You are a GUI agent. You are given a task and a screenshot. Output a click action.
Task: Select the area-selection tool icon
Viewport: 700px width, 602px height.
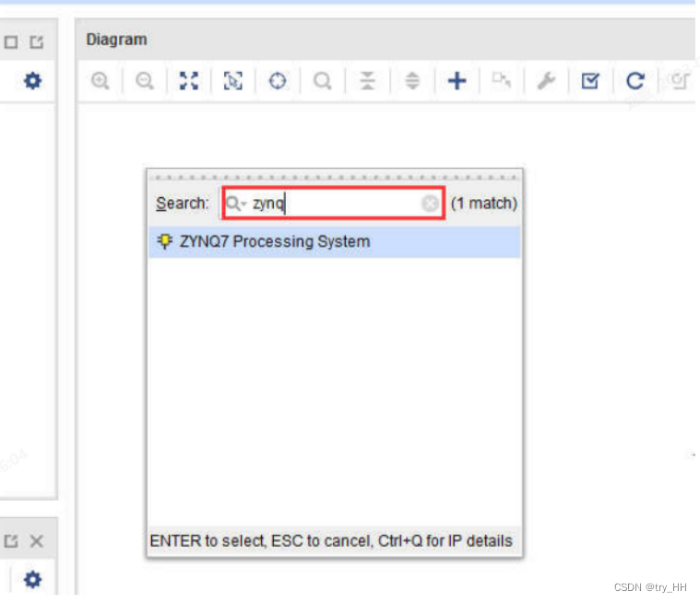[233, 81]
